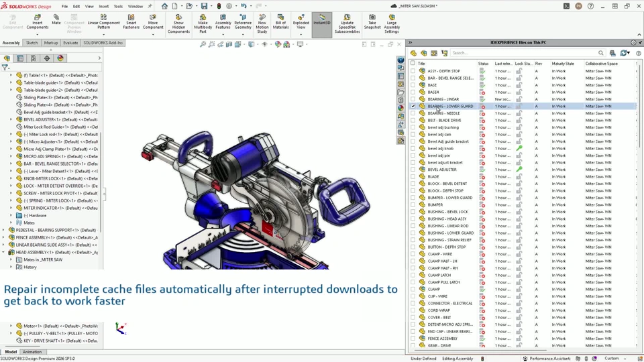Expand the BEVEL ADJUSTER<1> tree node

(x=11, y=119)
